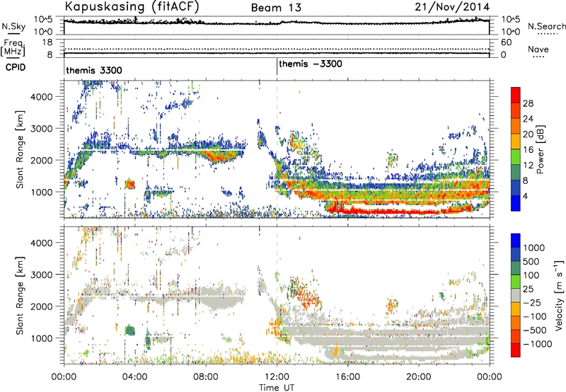This screenshot has height=392, width=566.
Task: Click the '60' Nave axis tick label
Action: (506, 42)
